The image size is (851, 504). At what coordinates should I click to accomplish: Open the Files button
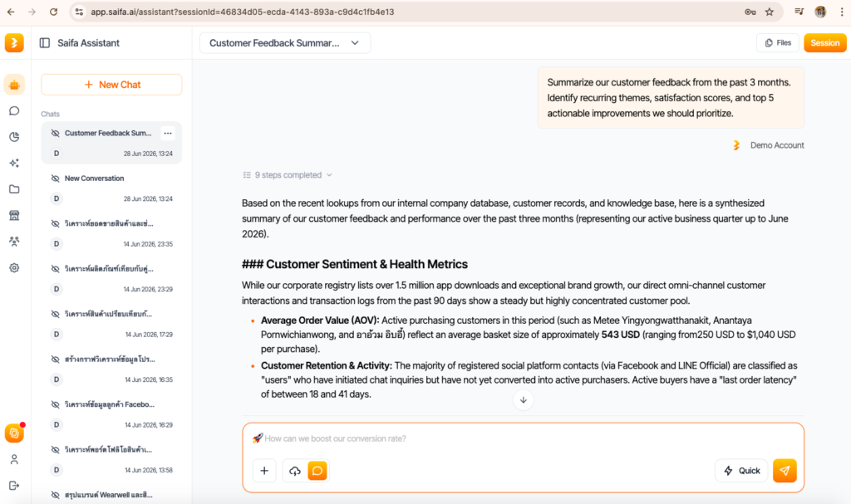pos(778,43)
